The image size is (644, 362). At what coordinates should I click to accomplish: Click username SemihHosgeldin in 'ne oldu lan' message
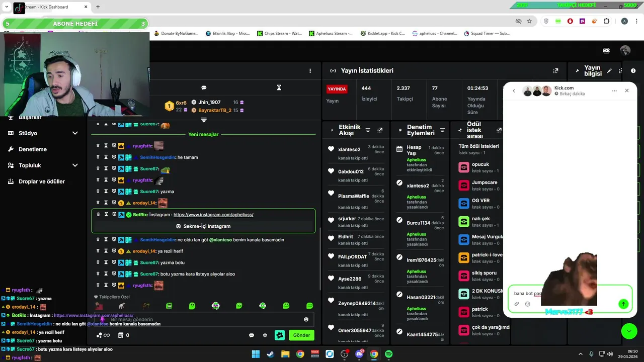point(157,240)
